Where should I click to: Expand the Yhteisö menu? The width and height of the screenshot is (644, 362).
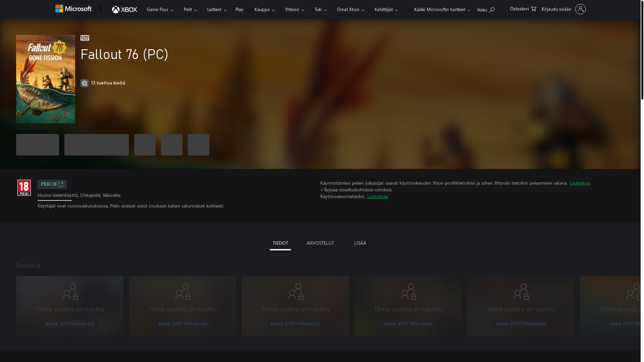tap(294, 9)
